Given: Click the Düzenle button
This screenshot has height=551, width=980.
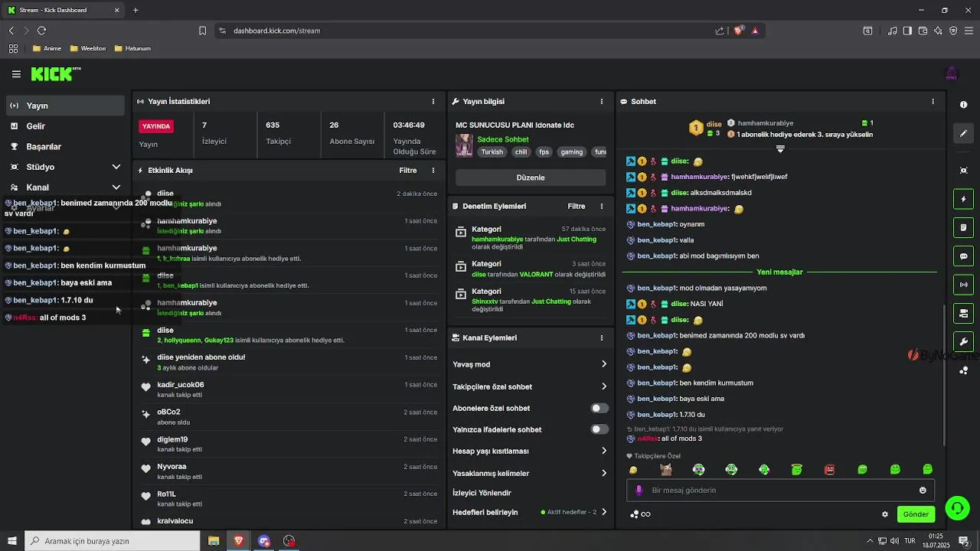Looking at the screenshot, I should coord(531,178).
